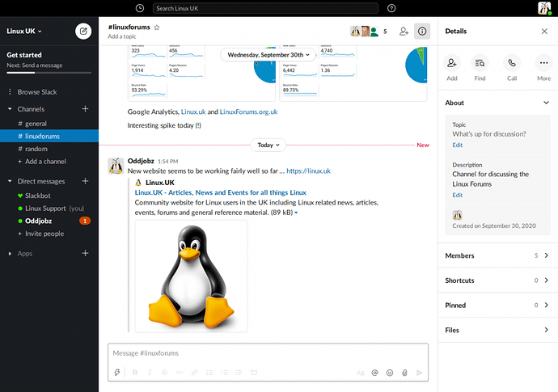Open Linux UK workspace dropdown
This screenshot has width=558, height=392.
[x=24, y=32]
